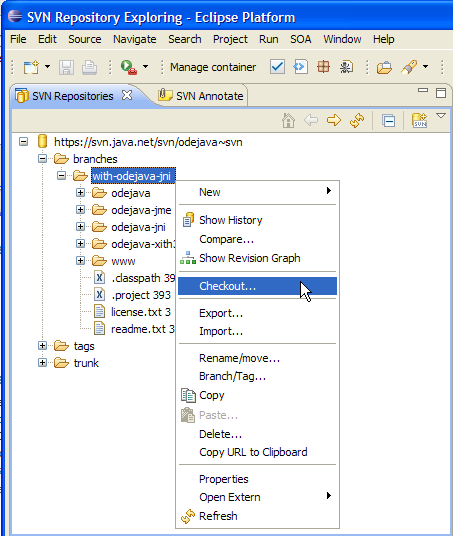Click the Print icon in toolbar
Image resolution: width=453 pixels, height=536 pixels.
[x=89, y=67]
